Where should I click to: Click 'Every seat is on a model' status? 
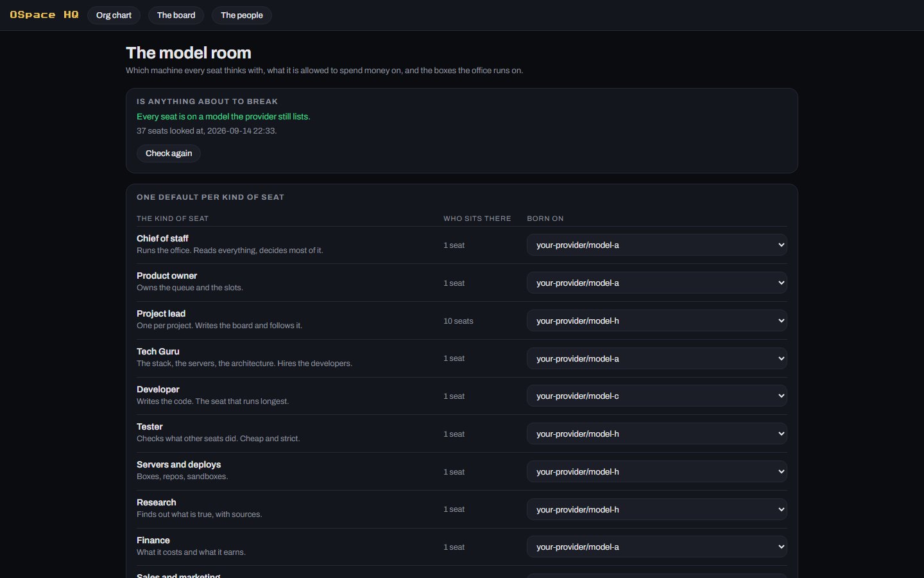223,117
